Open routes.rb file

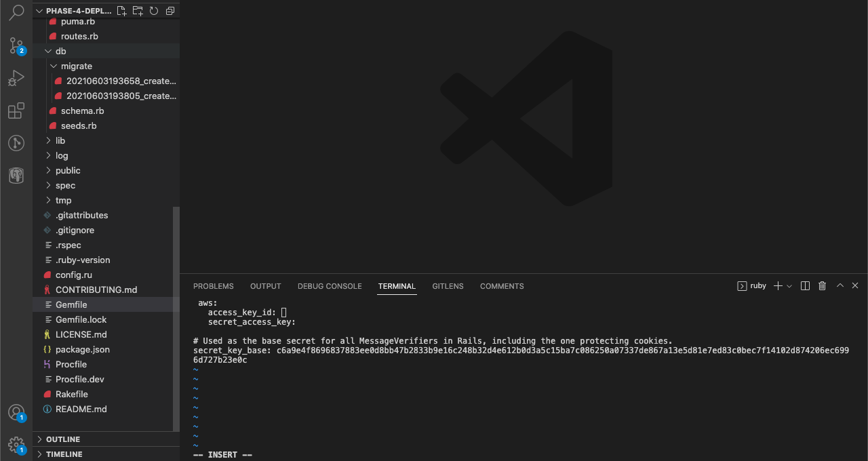[106, 37]
